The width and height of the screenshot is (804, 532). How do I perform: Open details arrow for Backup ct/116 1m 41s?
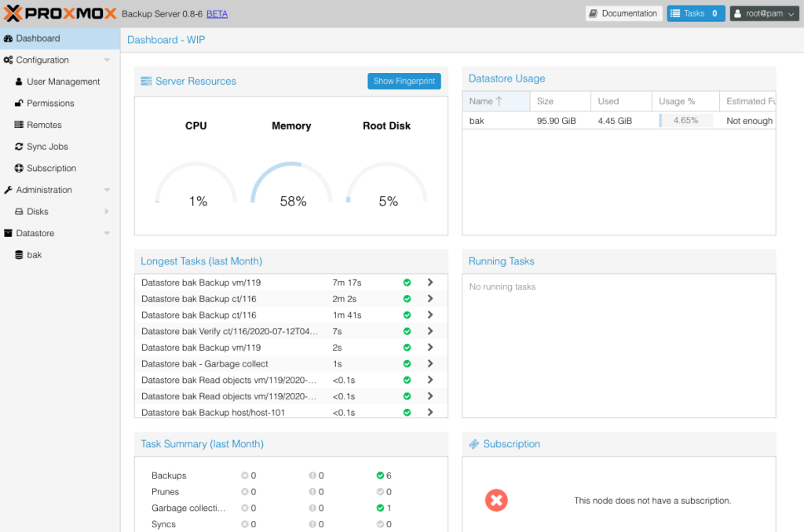(x=430, y=315)
